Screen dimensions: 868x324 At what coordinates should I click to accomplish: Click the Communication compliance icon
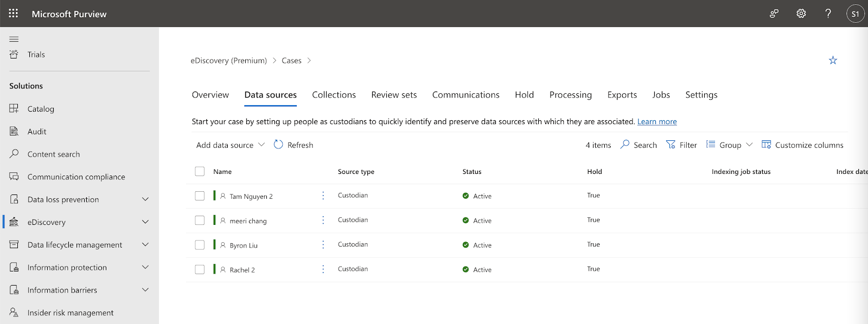(14, 177)
